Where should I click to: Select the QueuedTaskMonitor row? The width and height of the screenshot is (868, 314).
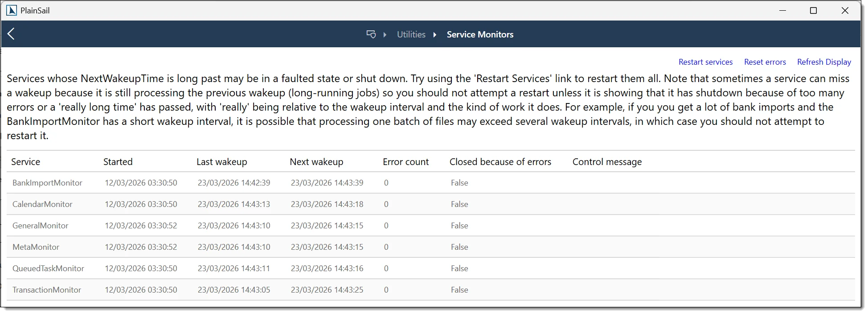coord(431,269)
